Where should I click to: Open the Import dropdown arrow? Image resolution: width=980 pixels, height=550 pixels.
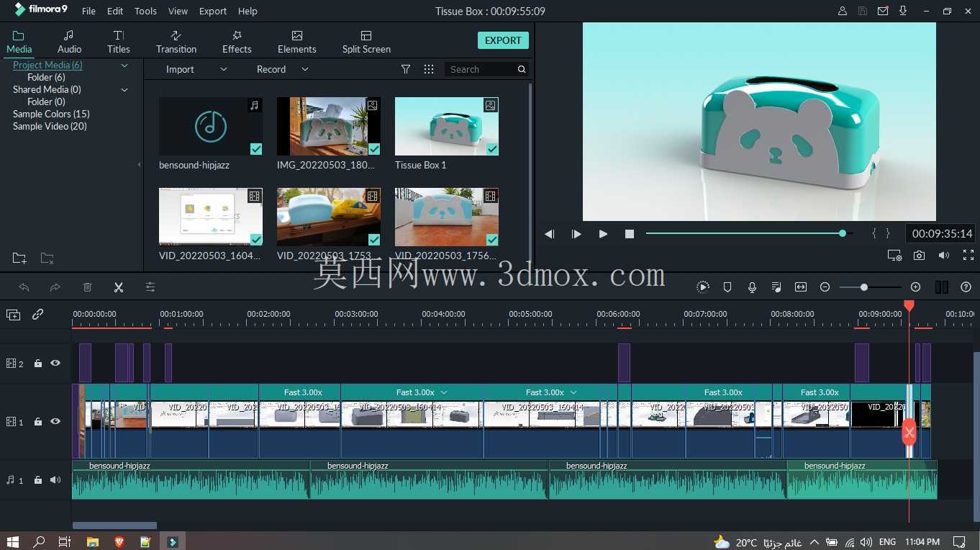click(224, 69)
